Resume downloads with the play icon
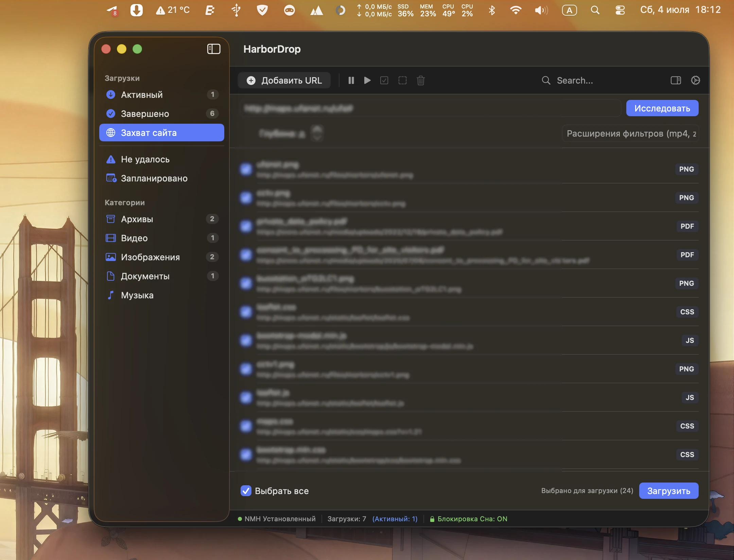This screenshot has width=734, height=560. [x=367, y=81]
